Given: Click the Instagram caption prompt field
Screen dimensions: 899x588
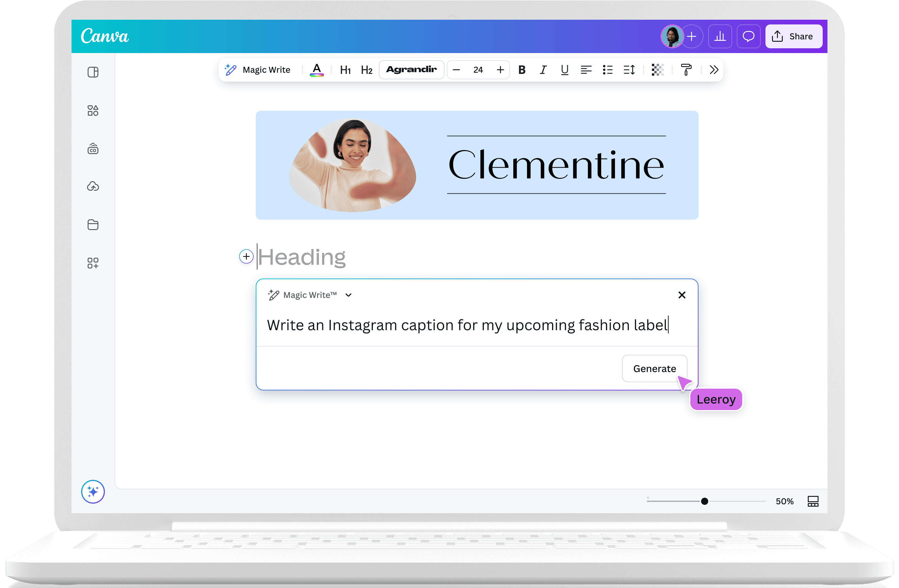Looking at the screenshot, I should point(468,325).
